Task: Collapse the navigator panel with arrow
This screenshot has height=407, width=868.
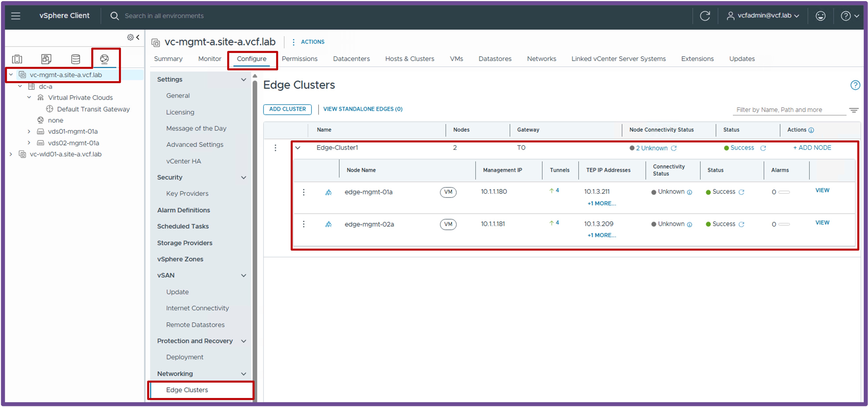Action: 138,37
